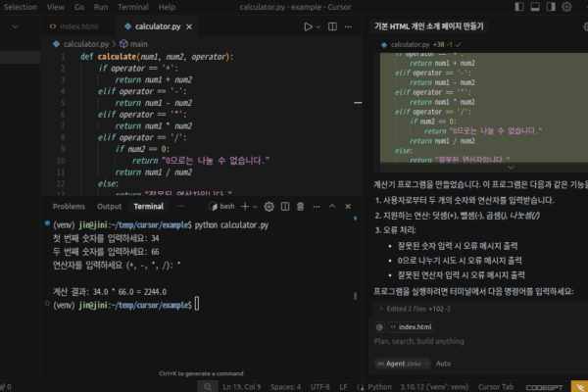
Task: Open run options dropdown arrow beside play
Action: tap(320, 26)
